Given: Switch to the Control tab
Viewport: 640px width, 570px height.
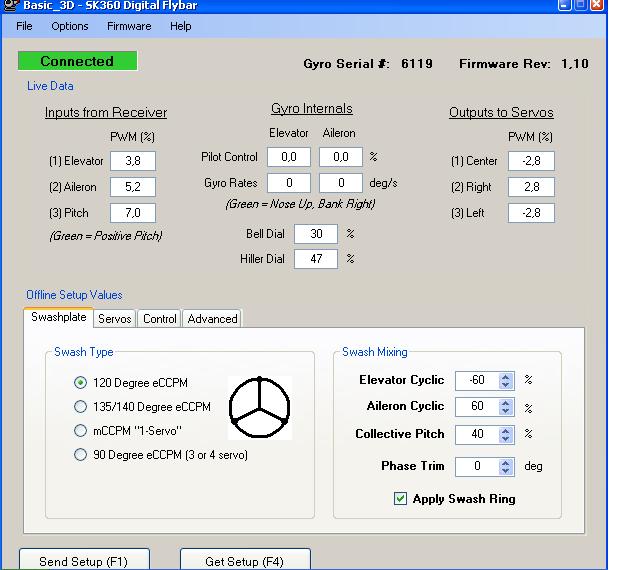Looking at the screenshot, I should pyautogui.click(x=160, y=319).
